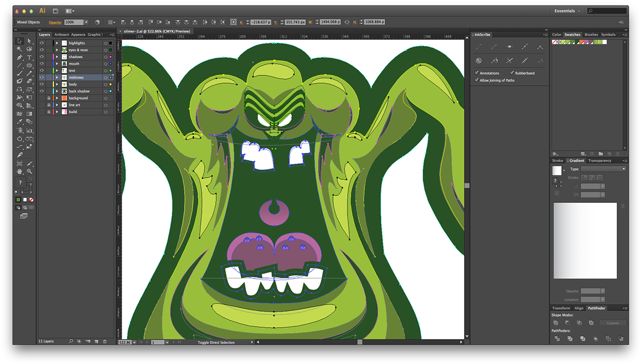Enable the Rubberband checkbox in InkScribe
Image resolution: width=641 pixels, height=364 pixels.
(x=512, y=73)
